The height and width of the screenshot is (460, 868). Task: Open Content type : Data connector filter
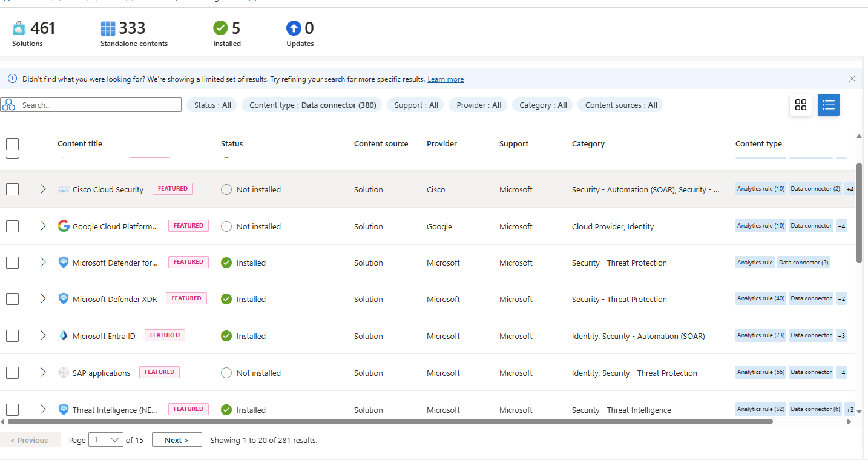312,105
